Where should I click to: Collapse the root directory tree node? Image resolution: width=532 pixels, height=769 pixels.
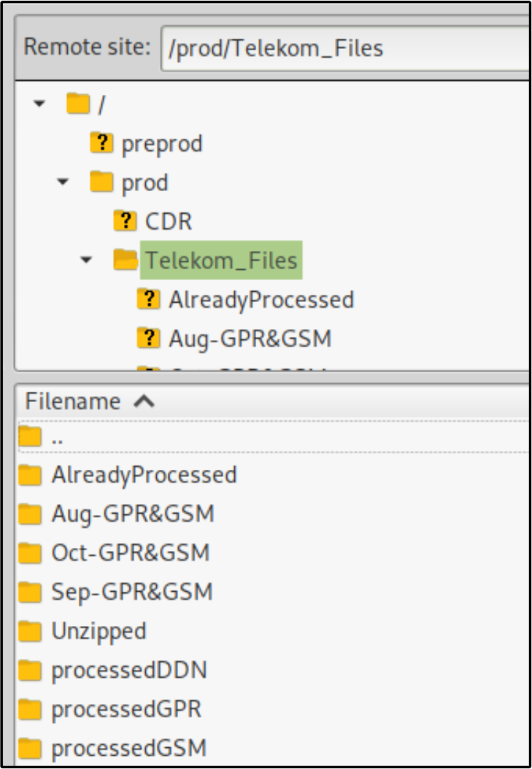(x=39, y=104)
